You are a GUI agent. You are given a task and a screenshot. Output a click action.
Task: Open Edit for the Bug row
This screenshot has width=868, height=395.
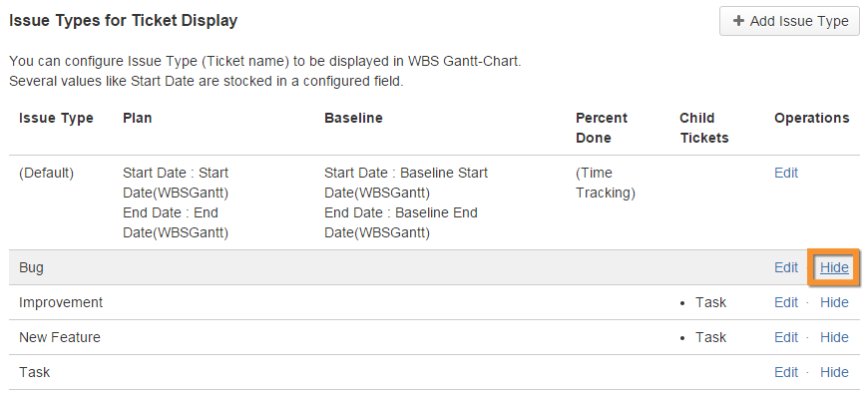click(786, 267)
